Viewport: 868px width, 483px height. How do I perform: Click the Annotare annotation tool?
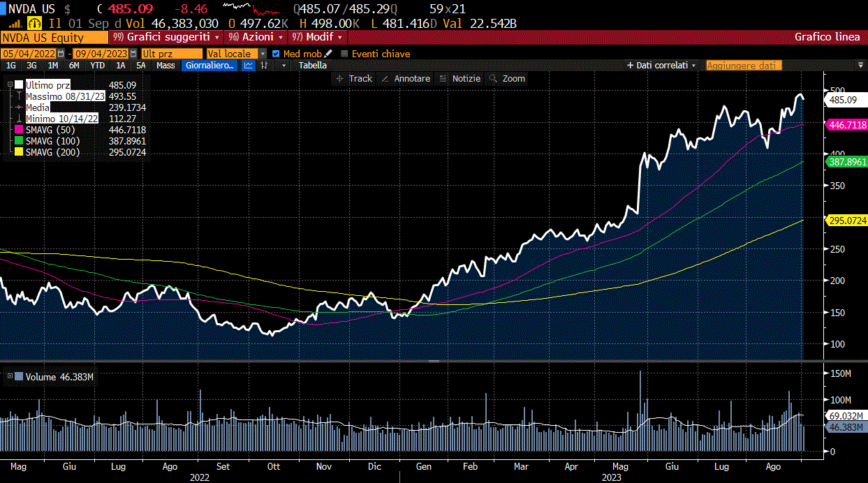pos(406,79)
